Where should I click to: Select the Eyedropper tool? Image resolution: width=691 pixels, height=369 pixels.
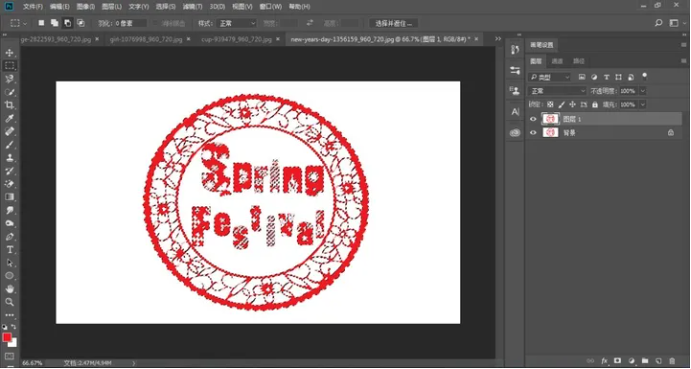[9, 118]
